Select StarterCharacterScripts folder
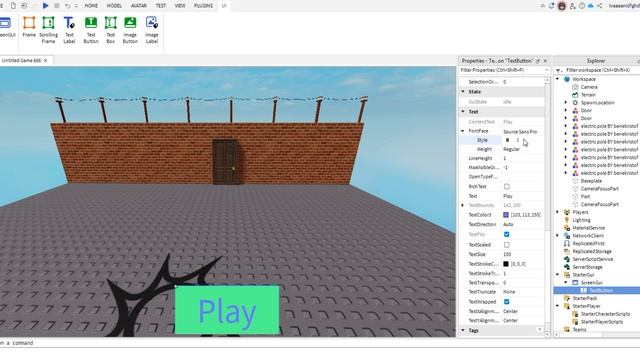 (605, 314)
